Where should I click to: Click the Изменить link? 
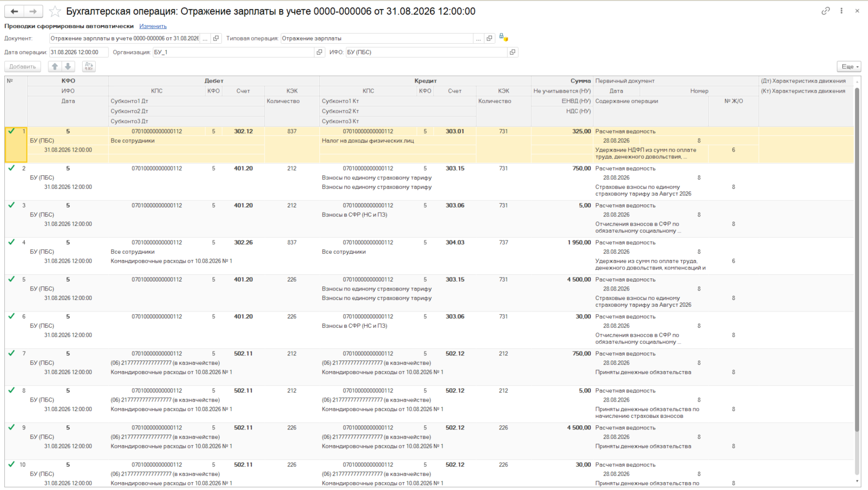153,26
